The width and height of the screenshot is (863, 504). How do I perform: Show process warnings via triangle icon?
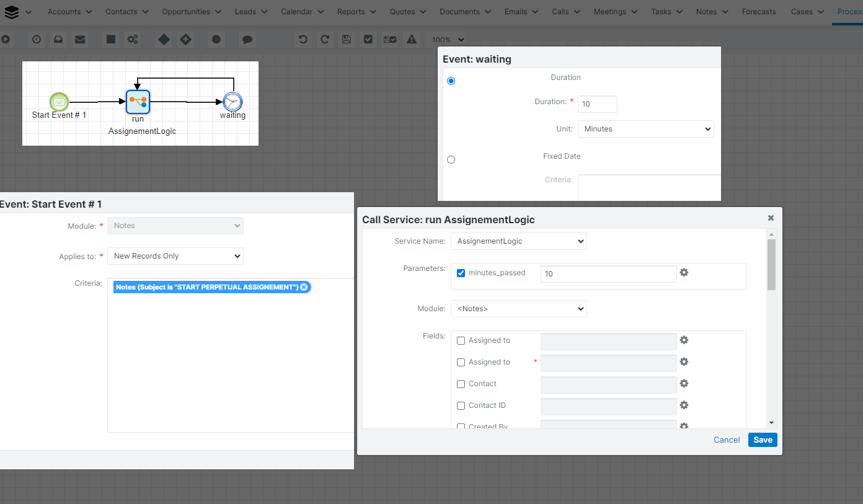[x=412, y=39]
